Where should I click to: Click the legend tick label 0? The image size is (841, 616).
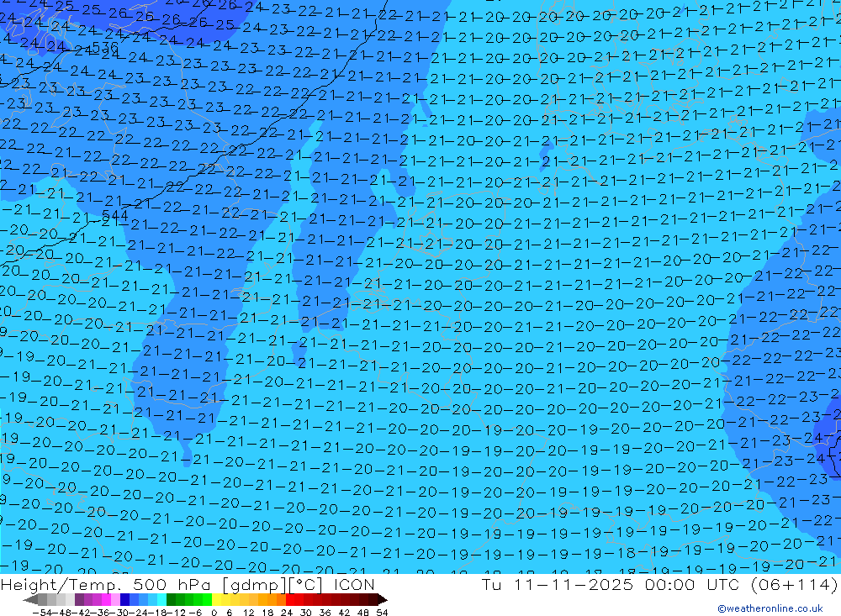pyautogui.click(x=214, y=613)
